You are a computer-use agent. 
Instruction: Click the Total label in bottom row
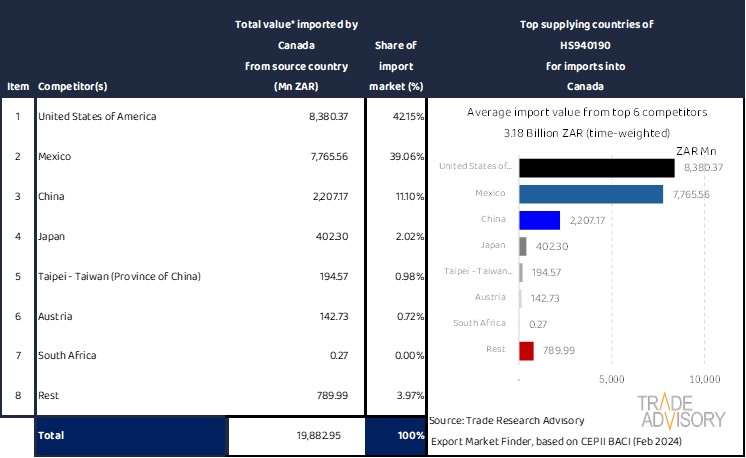pyautogui.click(x=50, y=436)
